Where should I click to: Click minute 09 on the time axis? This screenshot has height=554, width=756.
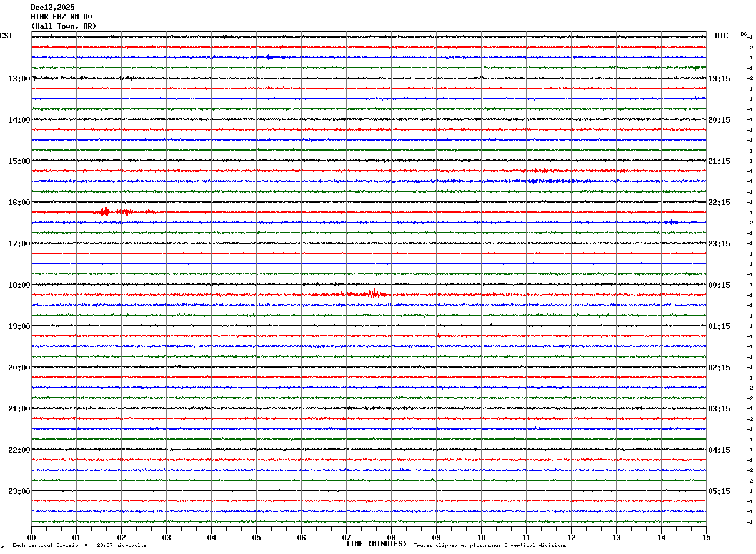436,537
